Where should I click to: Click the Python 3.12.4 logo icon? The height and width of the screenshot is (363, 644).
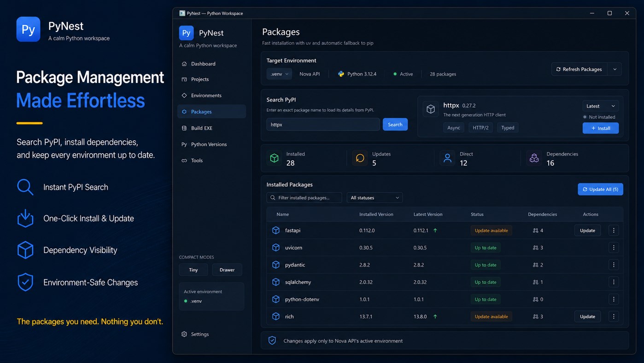[341, 74]
